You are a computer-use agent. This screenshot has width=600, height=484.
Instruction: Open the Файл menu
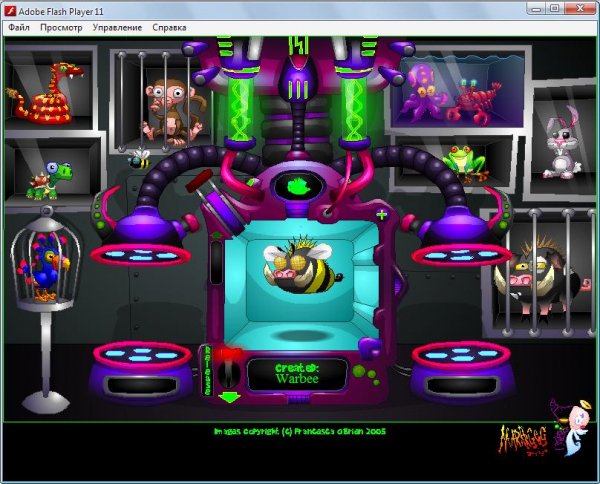click(19, 28)
